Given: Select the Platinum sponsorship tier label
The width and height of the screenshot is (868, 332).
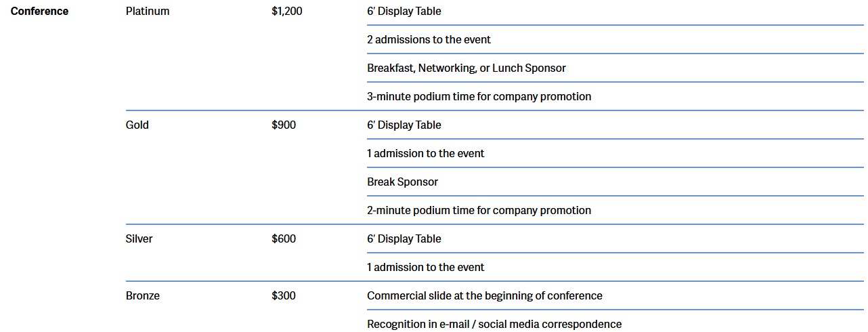Looking at the screenshot, I should [x=148, y=12].
